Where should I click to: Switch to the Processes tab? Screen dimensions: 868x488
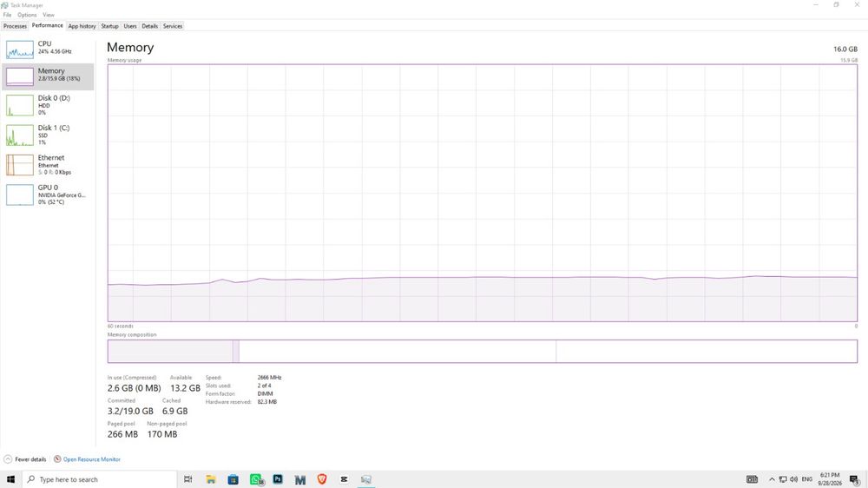[15, 26]
